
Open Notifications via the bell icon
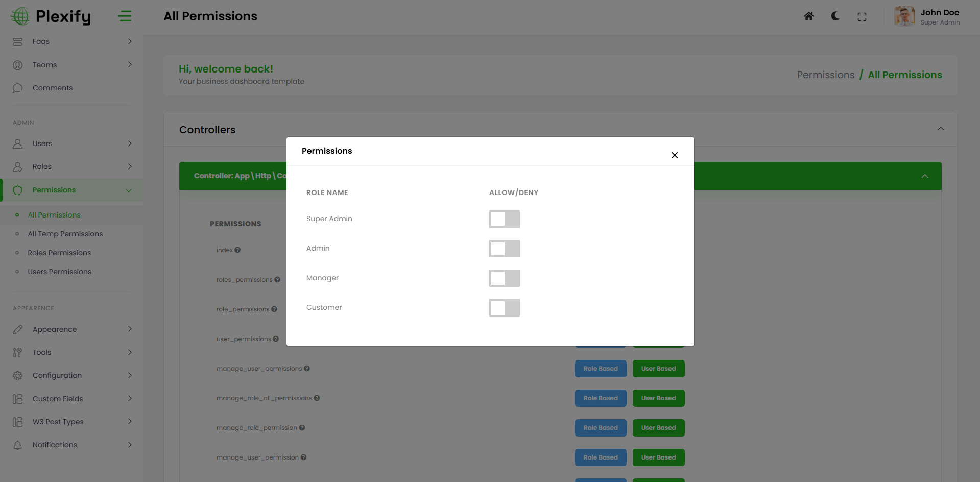[x=18, y=445]
